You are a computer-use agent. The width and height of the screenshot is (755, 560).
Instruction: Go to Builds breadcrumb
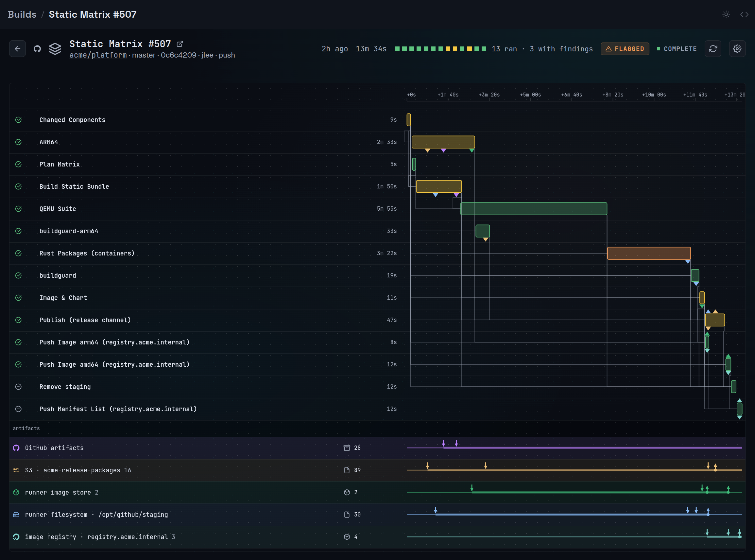pos(22,14)
